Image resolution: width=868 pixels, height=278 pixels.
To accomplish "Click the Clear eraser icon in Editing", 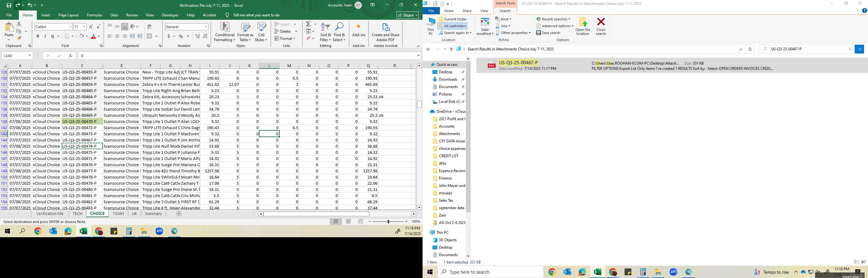I will click(308, 38).
